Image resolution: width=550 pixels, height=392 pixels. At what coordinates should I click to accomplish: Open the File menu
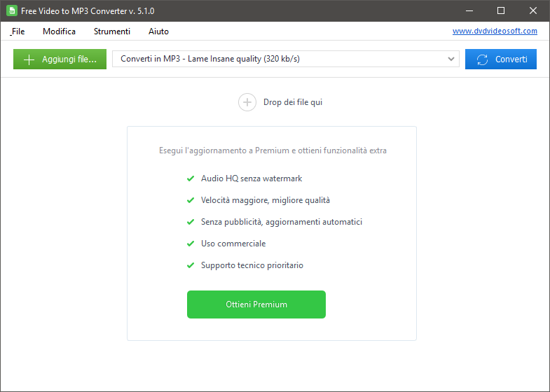coord(18,31)
